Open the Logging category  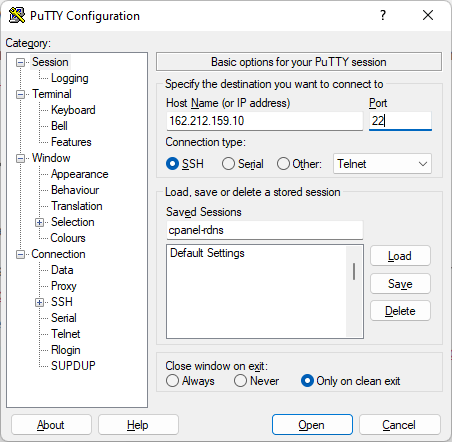click(x=69, y=78)
